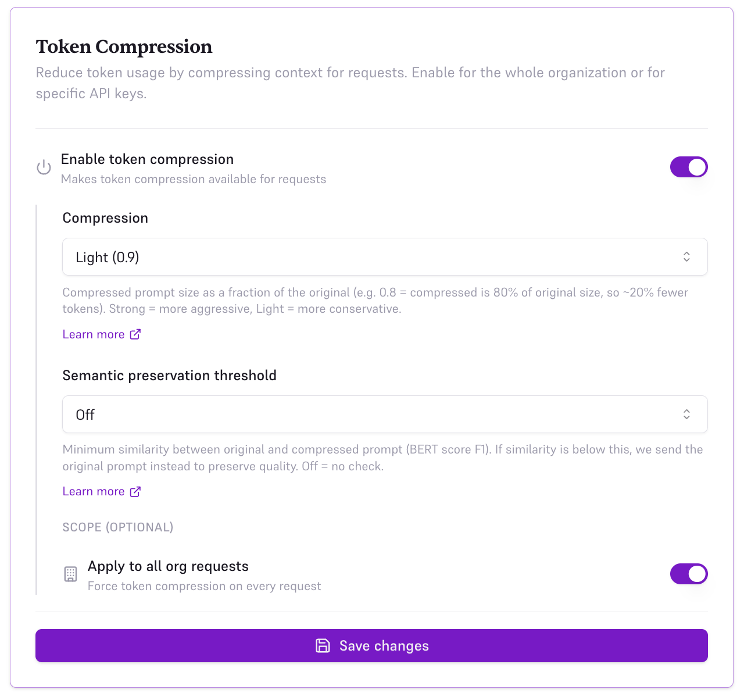744x700 pixels.
Task: Click the chevron in the Compression selector
Action: click(x=686, y=256)
